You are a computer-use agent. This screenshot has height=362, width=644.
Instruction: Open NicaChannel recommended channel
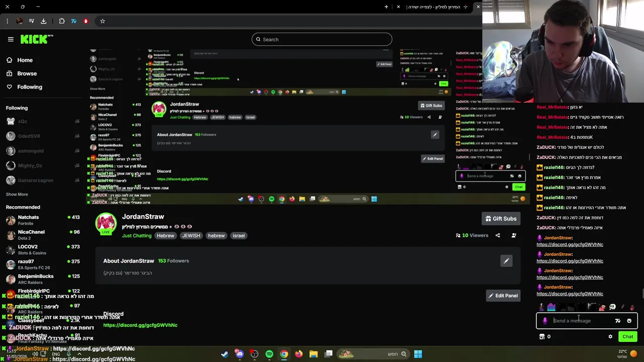pyautogui.click(x=43, y=234)
